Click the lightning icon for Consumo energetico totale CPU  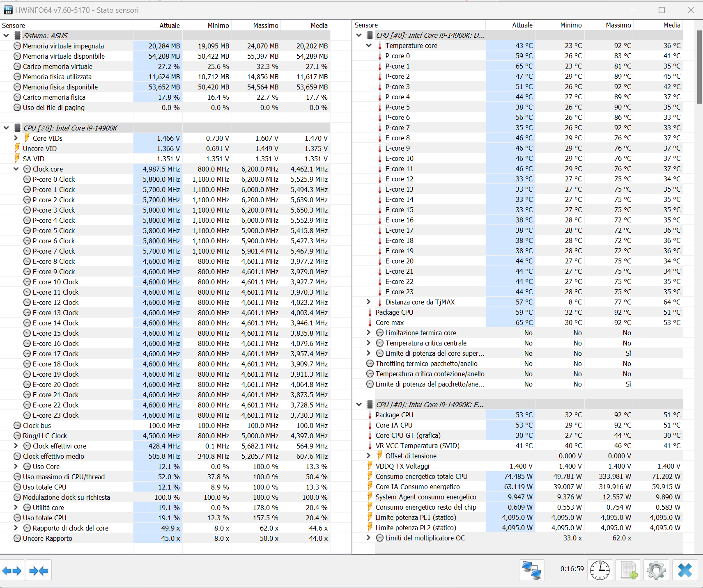pos(370,476)
